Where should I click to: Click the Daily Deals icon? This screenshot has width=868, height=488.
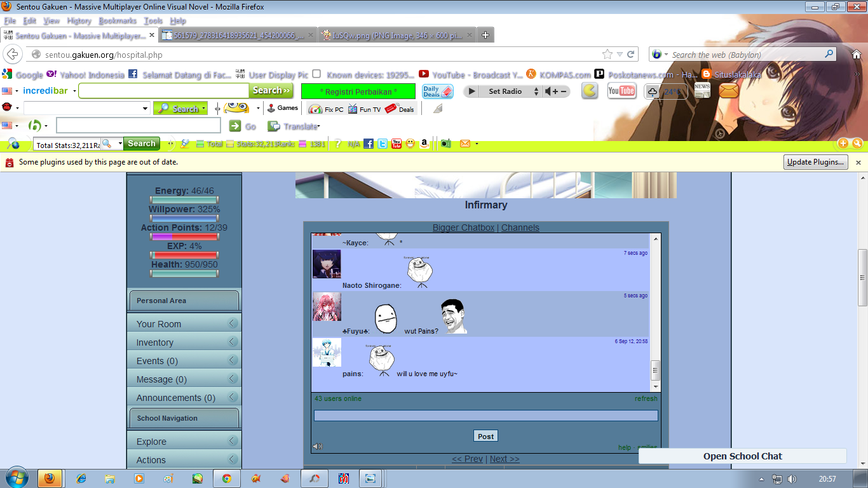click(x=438, y=91)
